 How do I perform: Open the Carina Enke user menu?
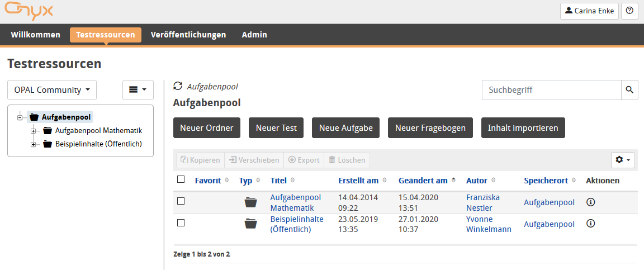[x=589, y=11]
